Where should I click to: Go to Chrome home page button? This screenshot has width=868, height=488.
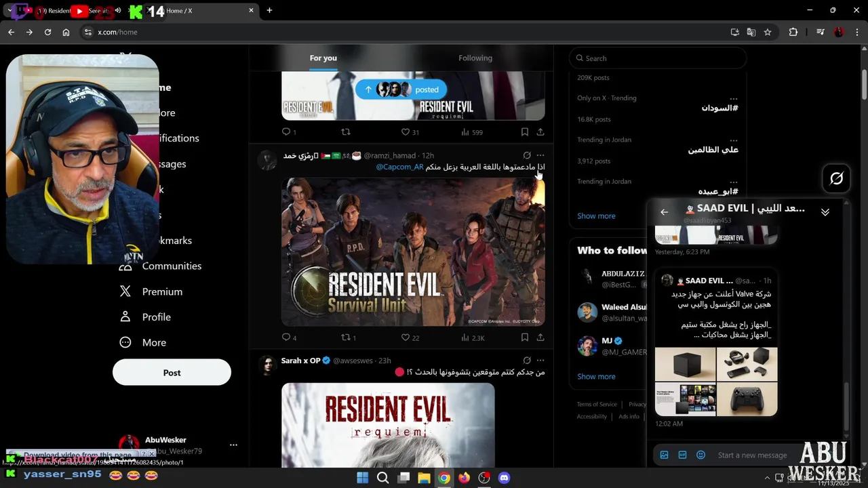pos(66,32)
